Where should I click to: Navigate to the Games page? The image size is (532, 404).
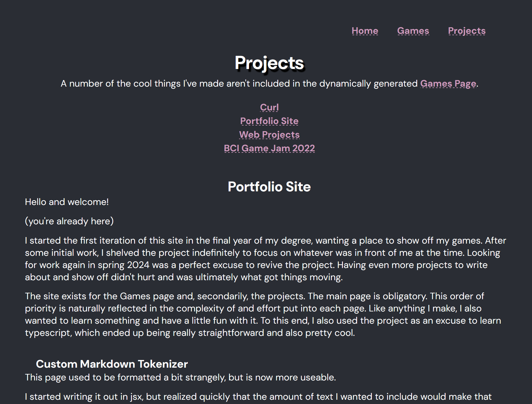coord(413,31)
